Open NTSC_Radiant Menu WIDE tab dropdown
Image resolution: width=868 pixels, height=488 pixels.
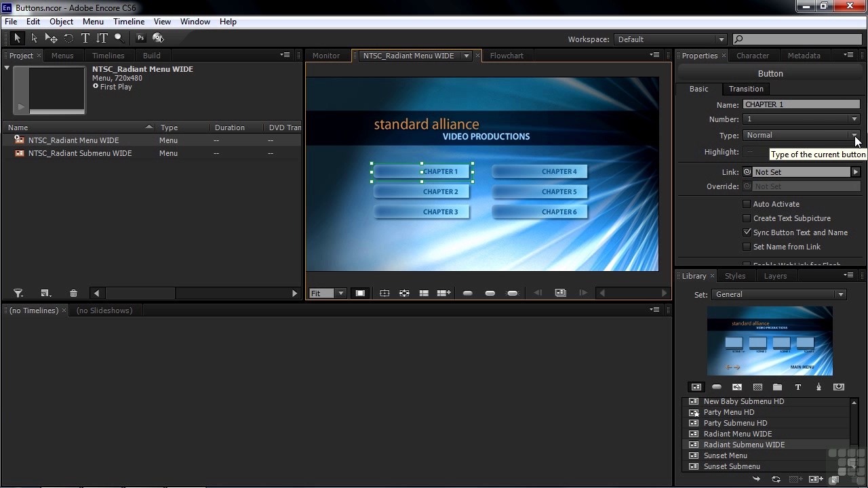(467, 56)
